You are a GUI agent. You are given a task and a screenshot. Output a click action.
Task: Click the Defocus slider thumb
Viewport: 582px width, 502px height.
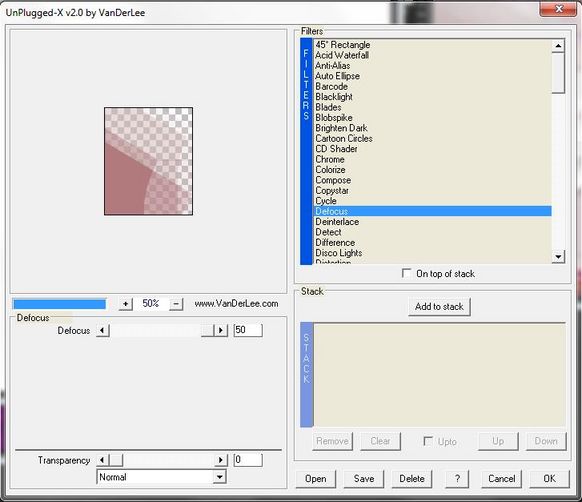207,330
